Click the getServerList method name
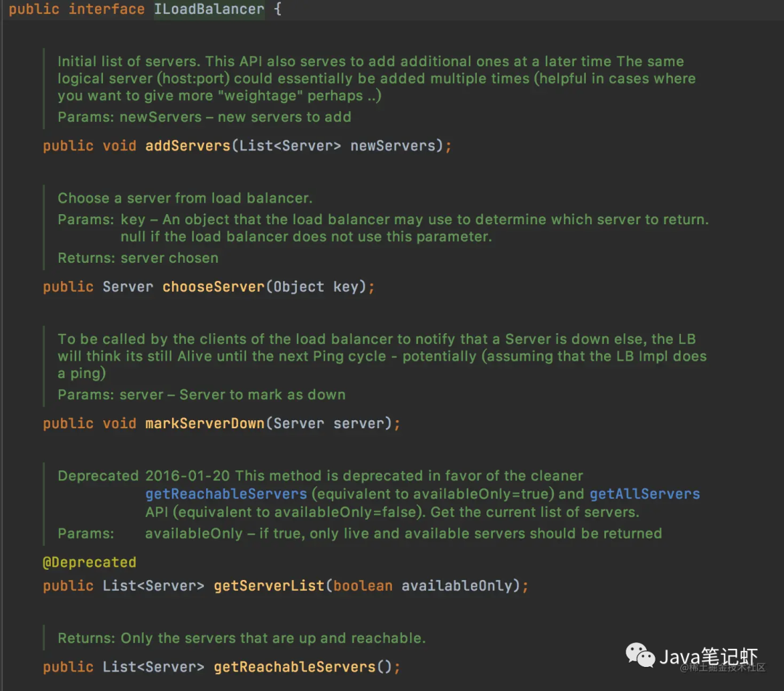The image size is (784, 691). pyautogui.click(x=269, y=586)
